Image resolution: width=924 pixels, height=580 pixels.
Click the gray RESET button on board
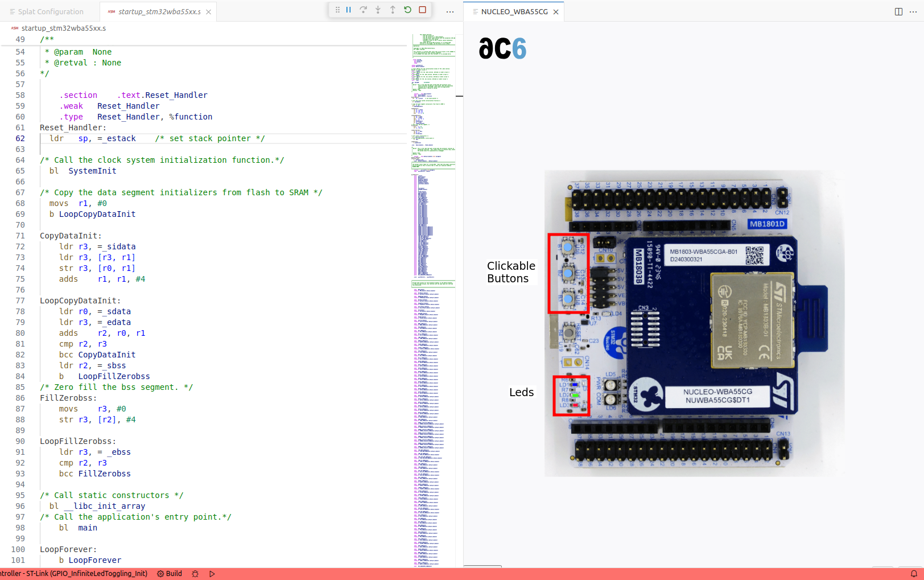568,332
